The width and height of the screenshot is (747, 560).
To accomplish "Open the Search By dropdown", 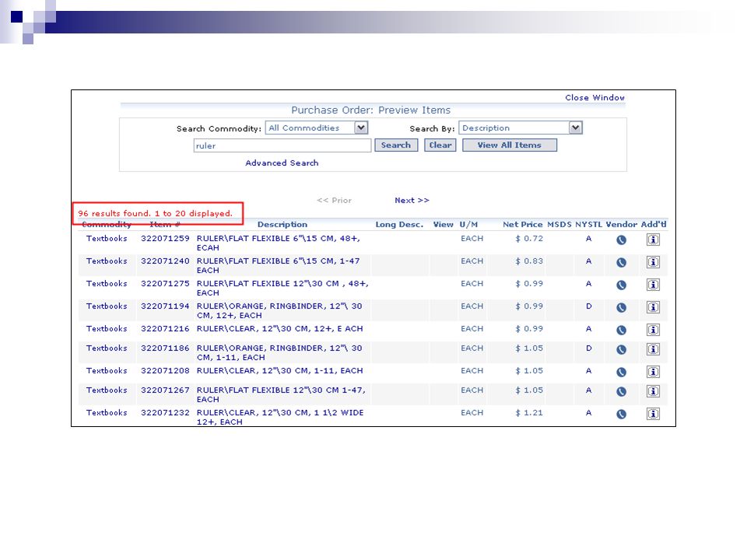I will pos(521,128).
